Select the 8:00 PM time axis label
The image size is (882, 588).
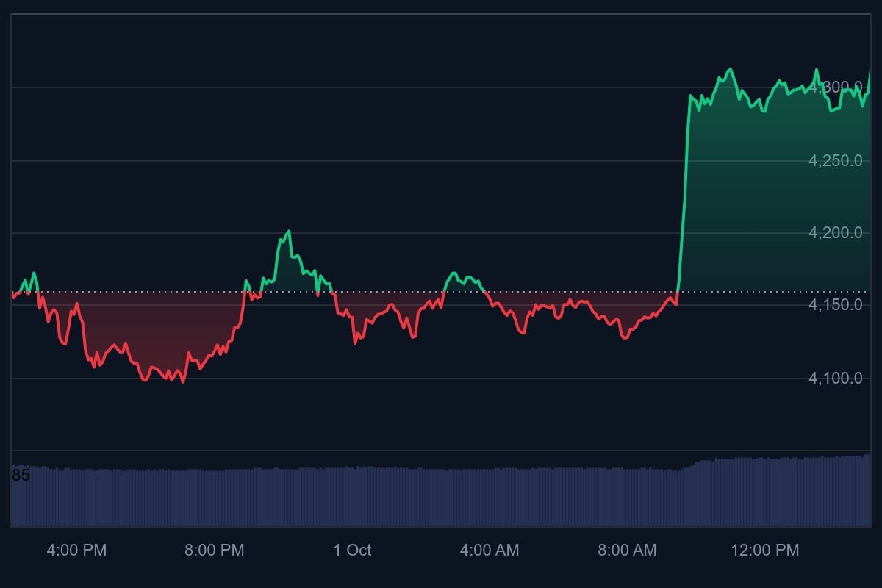tap(215, 550)
